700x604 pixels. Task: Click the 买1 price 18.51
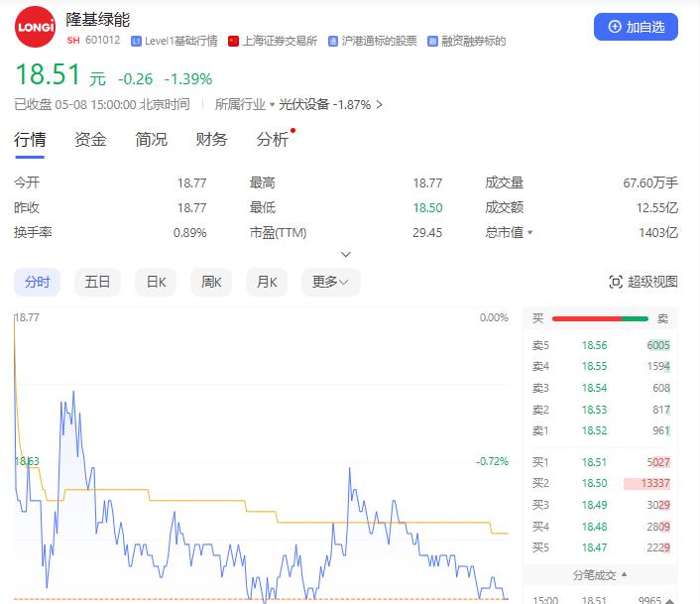click(x=594, y=462)
